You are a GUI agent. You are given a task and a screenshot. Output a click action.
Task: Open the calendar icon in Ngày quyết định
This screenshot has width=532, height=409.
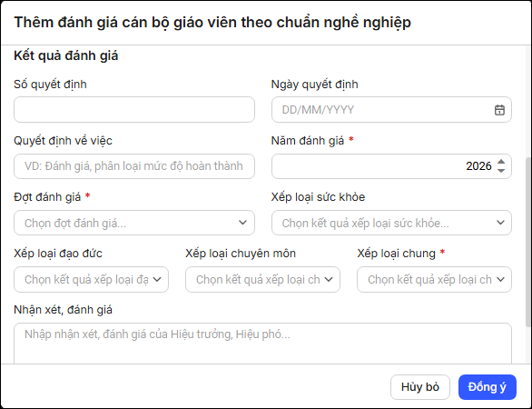pyautogui.click(x=499, y=110)
